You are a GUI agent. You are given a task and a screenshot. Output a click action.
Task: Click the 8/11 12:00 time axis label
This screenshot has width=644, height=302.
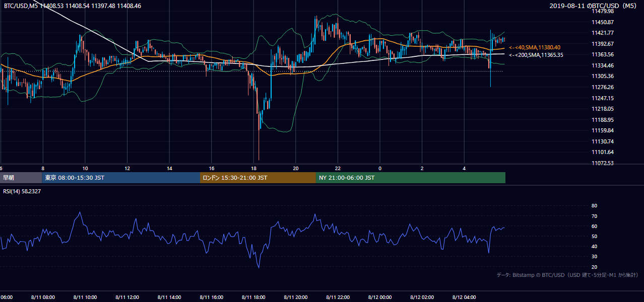(127, 297)
